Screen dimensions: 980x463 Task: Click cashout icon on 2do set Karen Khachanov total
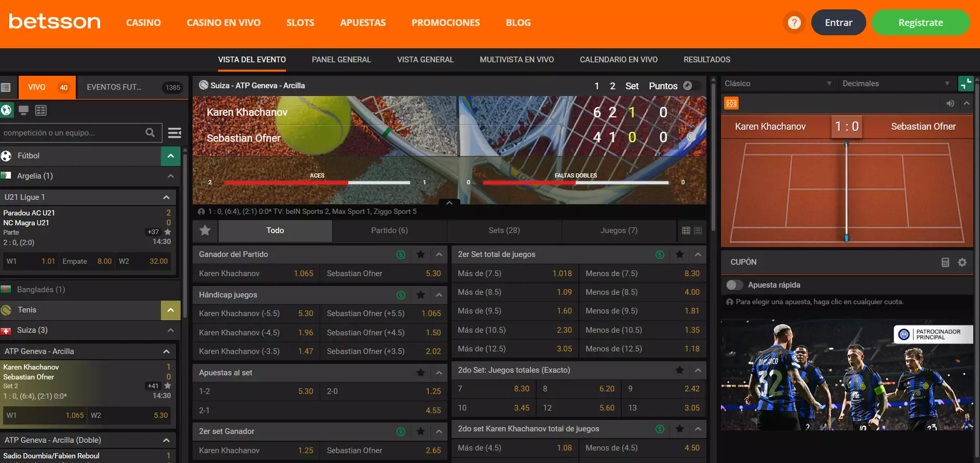point(660,429)
